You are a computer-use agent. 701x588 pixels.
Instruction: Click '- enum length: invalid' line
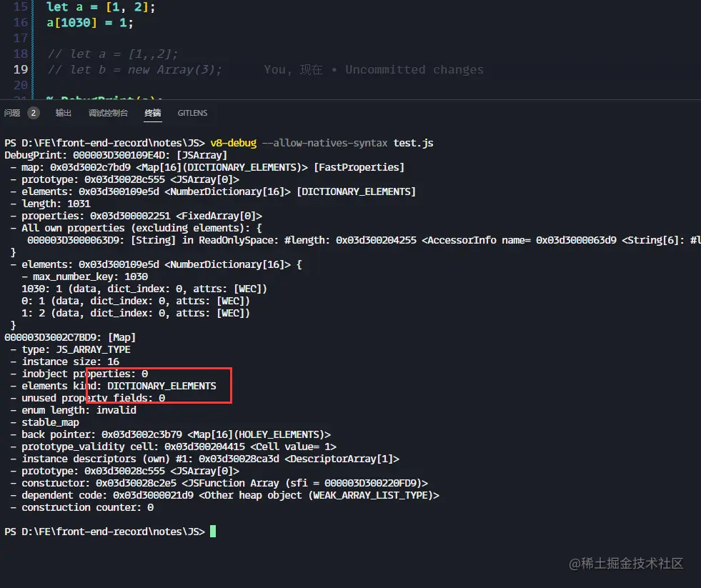(73, 410)
